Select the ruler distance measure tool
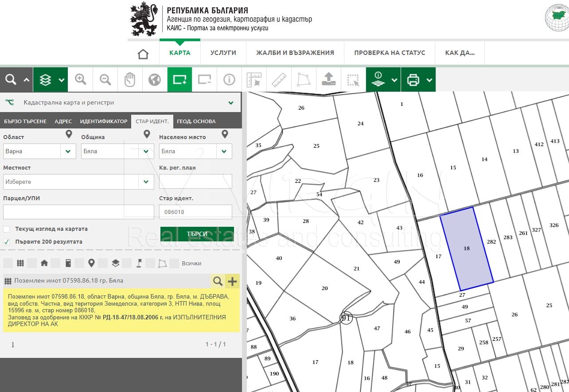Viewport: 569px width, 392px height. click(279, 80)
